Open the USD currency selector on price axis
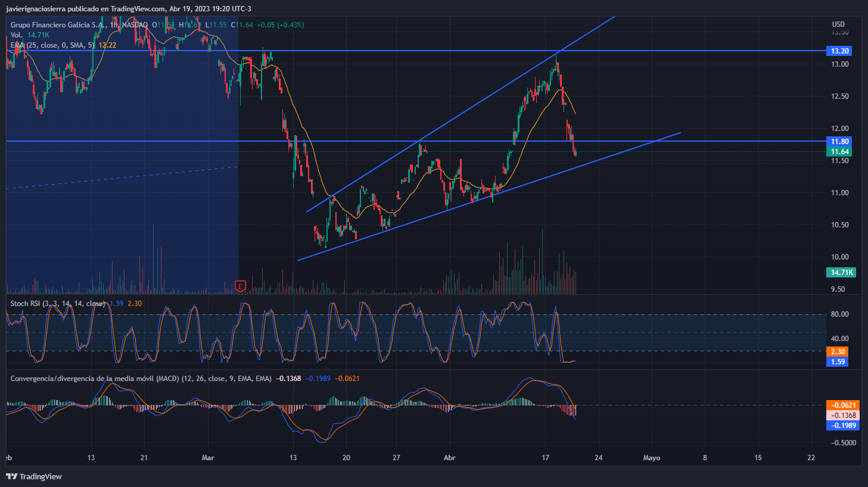Viewport: 868px width, 487px height. 838,24
